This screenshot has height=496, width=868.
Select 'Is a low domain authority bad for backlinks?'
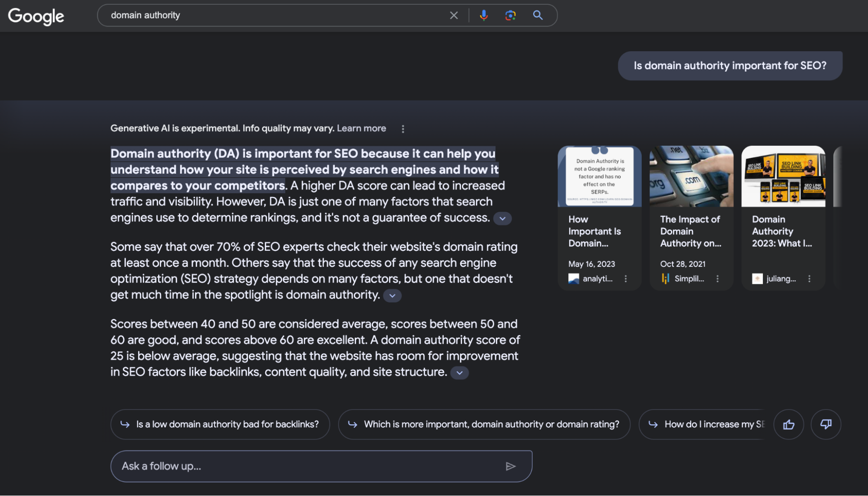click(220, 424)
